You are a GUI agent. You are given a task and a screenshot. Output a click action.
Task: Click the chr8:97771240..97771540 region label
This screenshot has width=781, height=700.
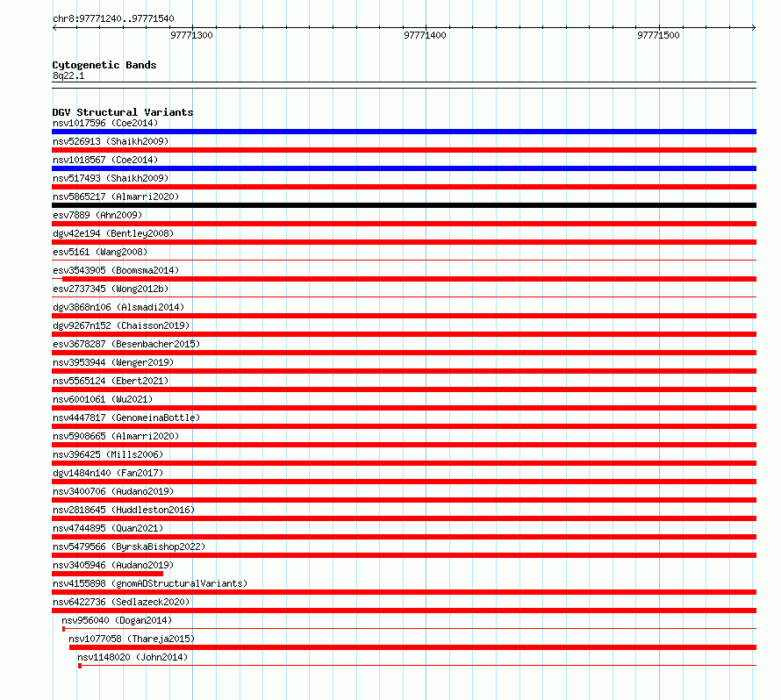coord(113,18)
